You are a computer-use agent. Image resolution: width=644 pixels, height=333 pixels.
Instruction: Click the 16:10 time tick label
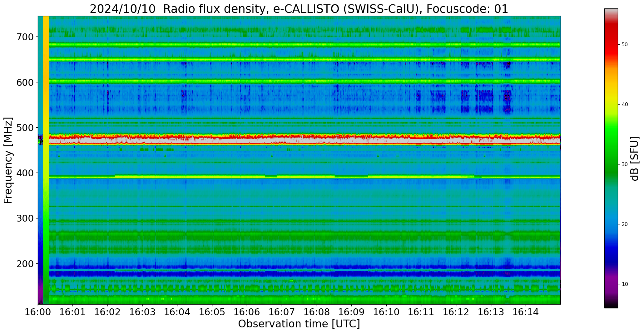[386, 312]
